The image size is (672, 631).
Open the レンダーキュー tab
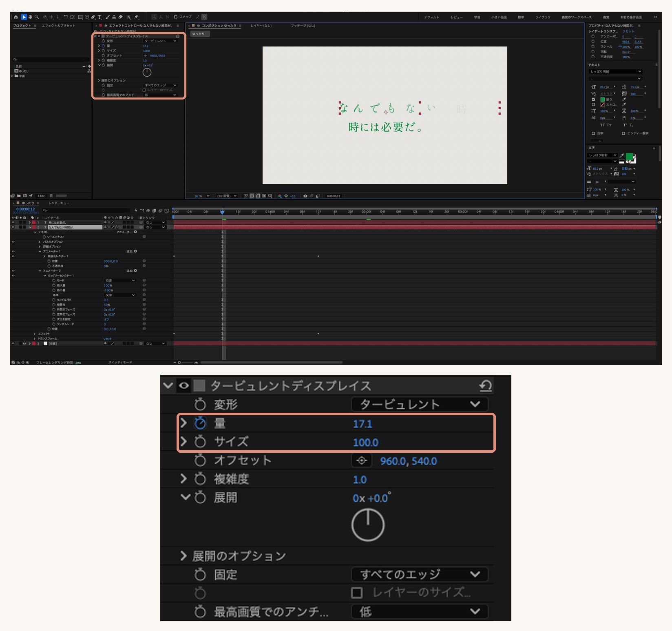point(59,203)
